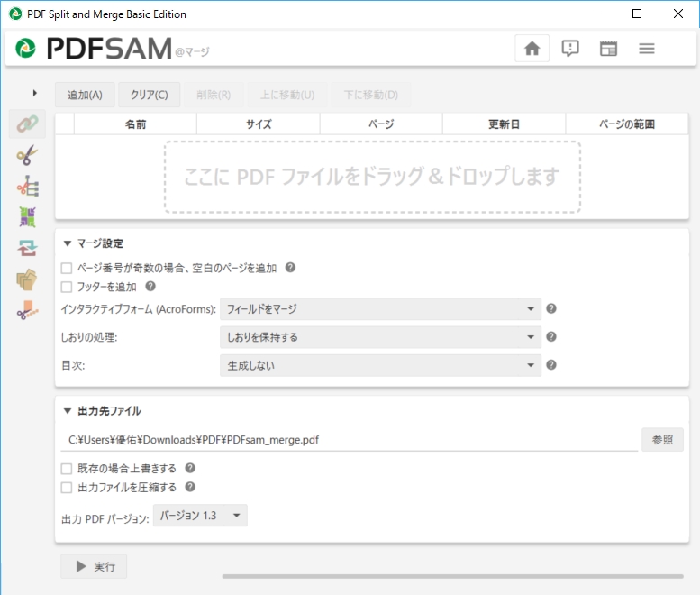Click help icon for blank page option
Image resolution: width=700 pixels, height=595 pixels.
point(290,267)
